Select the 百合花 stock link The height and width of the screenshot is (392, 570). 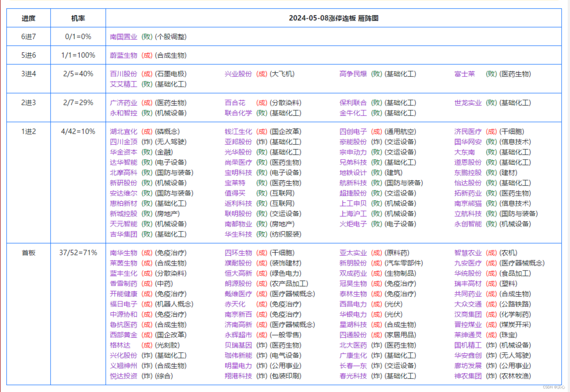tap(235, 103)
